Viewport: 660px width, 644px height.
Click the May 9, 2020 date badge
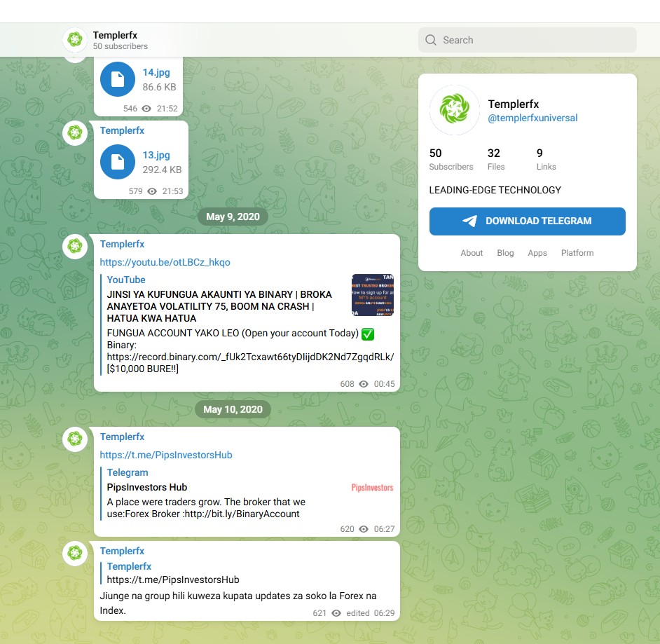tap(233, 217)
